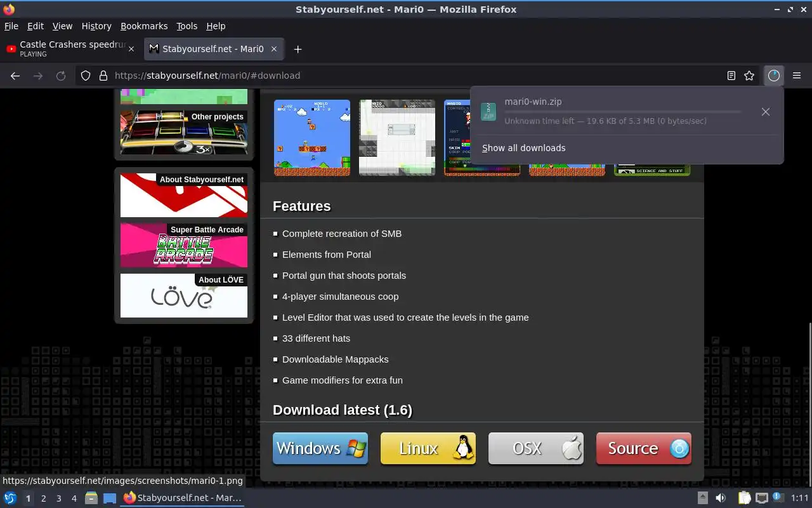Switch to workspace 3
Screen dimensions: 812x508
click(x=58, y=498)
